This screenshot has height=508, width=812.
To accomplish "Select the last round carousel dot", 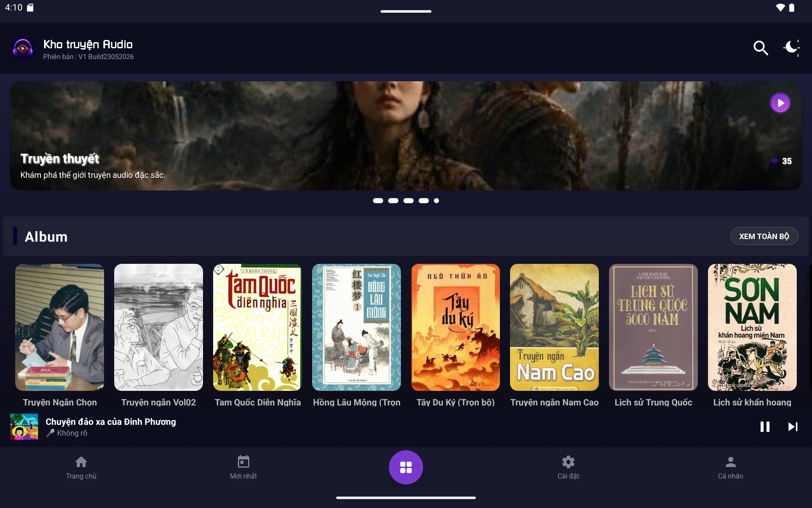I will pos(436,201).
